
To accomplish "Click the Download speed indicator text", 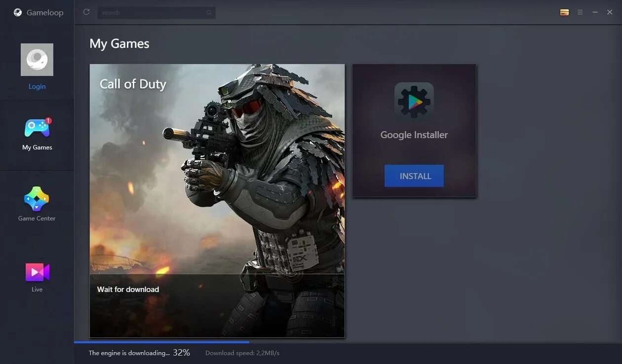I will (x=242, y=353).
